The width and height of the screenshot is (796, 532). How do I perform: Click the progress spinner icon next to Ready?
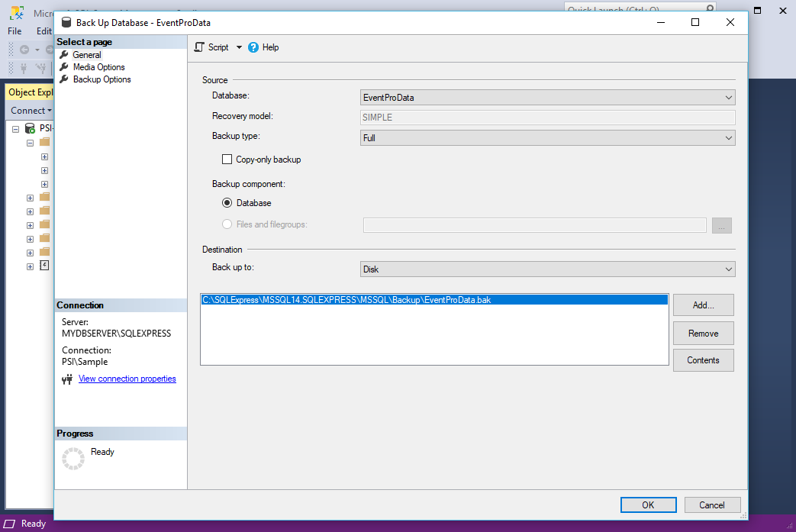tap(73, 459)
